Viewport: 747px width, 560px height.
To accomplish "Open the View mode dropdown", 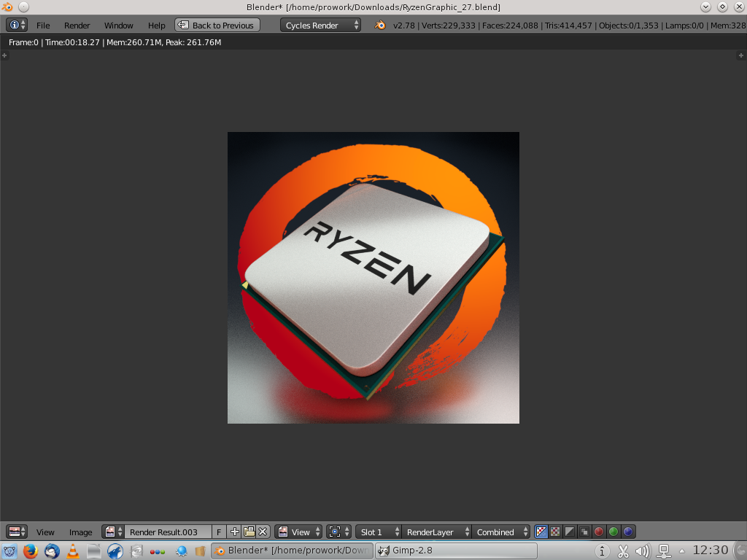I will (298, 532).
